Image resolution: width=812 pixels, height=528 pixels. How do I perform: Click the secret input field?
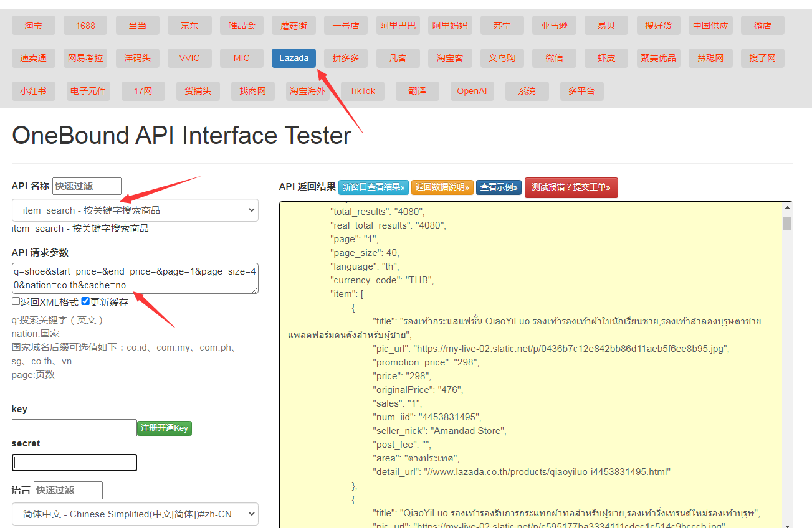pyautogui.click(x=74, y=463)
